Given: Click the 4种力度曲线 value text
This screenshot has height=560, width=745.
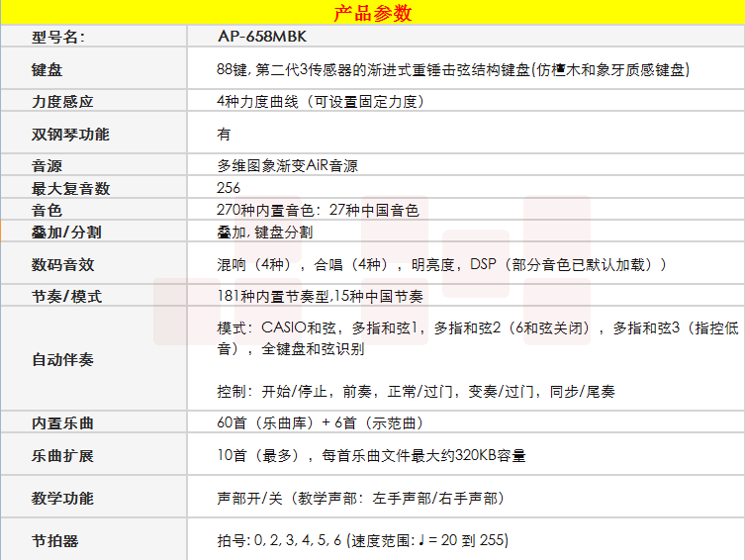Looking at the screenshot, I should (319, 102).
